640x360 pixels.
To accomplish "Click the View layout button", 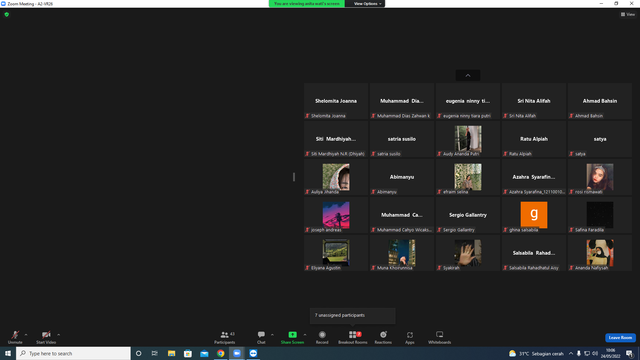I will [x=628, y=14].
